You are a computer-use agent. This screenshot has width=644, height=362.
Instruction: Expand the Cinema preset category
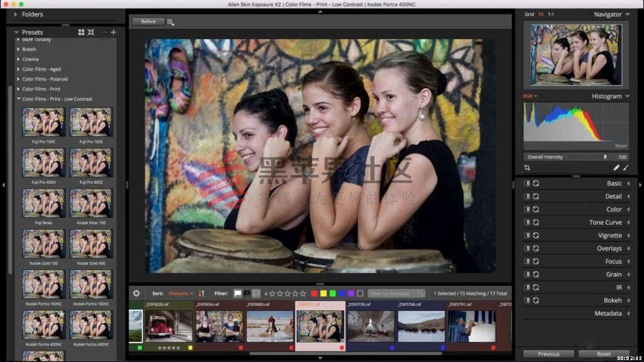18,59
